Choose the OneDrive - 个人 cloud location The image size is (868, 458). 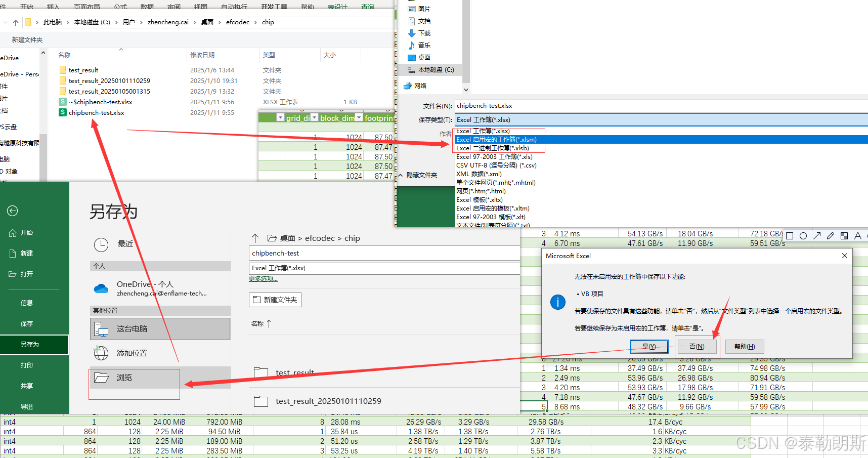tap(160, 288)
